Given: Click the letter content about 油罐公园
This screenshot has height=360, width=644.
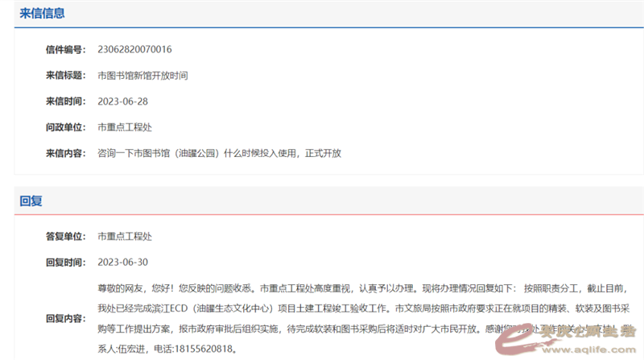Looking at the screenshot, I should point(219,153).
